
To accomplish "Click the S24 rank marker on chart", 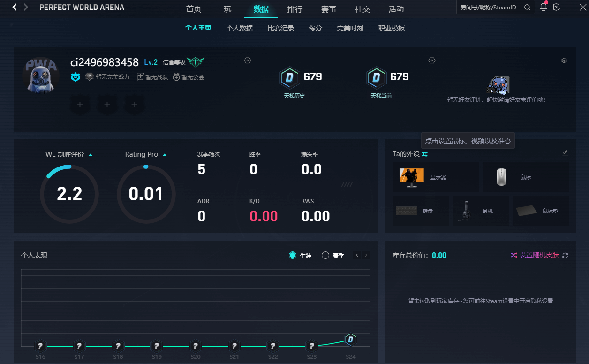I will pyautogui.click(x=350, y=339).
